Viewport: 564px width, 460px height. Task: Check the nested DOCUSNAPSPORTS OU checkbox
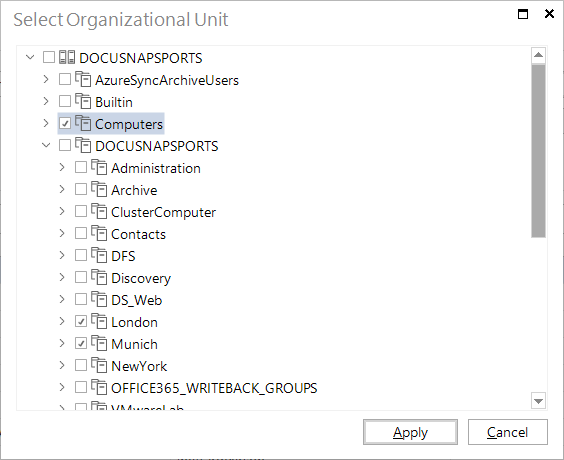[x=65, y=145]
